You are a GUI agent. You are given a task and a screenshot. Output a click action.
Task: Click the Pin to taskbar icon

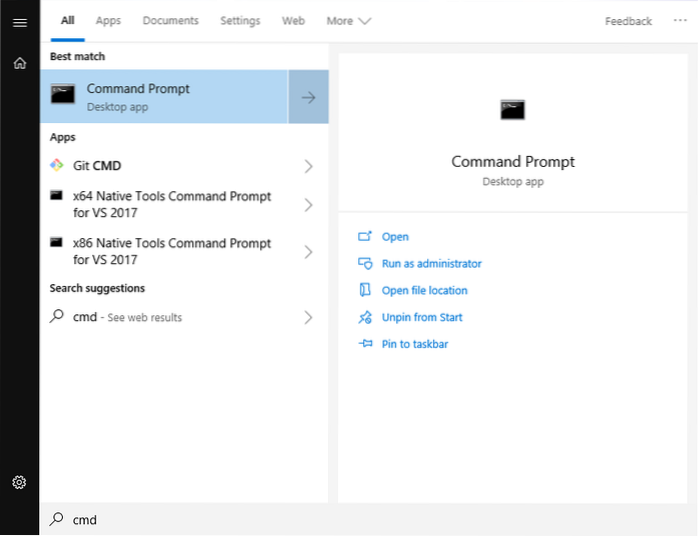tap(364, 344)
